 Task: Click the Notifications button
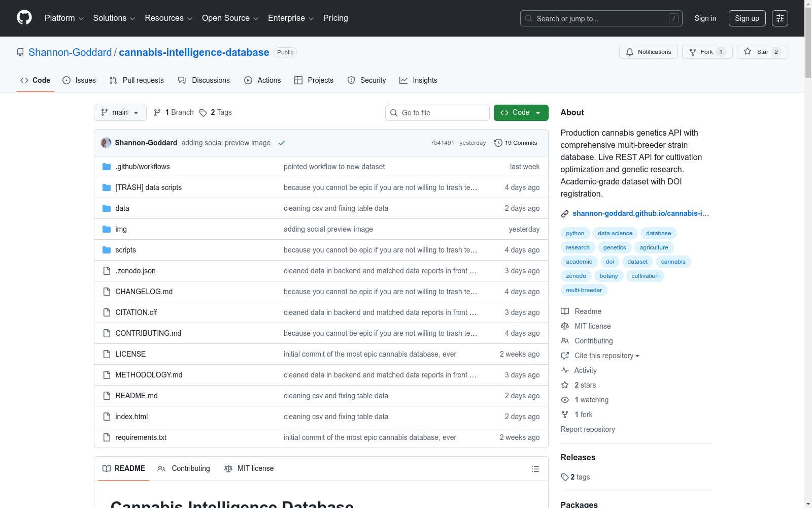(x=649, y=52)
